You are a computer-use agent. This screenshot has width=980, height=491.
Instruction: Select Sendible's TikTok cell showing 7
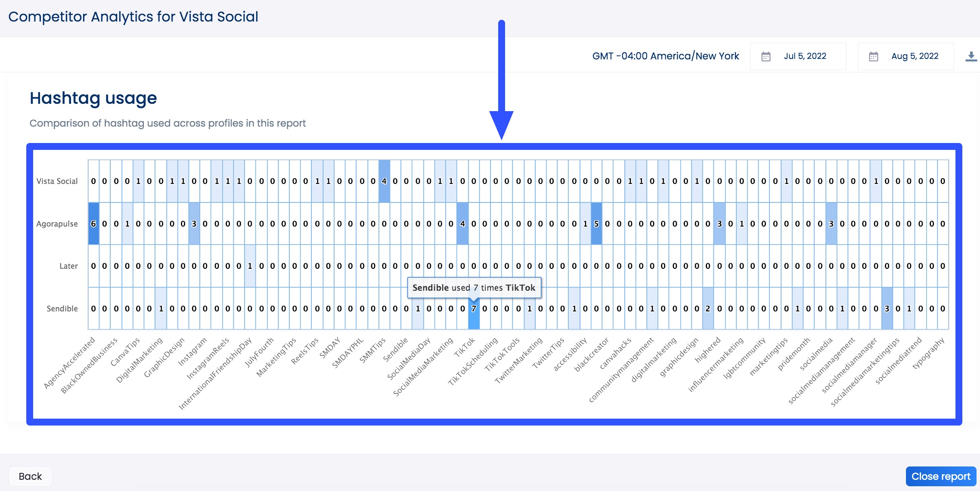[x=473, y=308]
